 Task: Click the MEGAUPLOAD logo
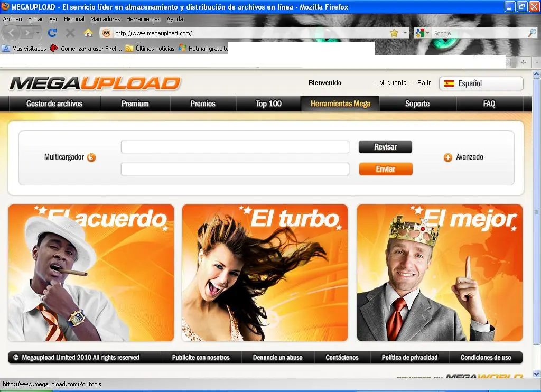[x=95, y=83]
